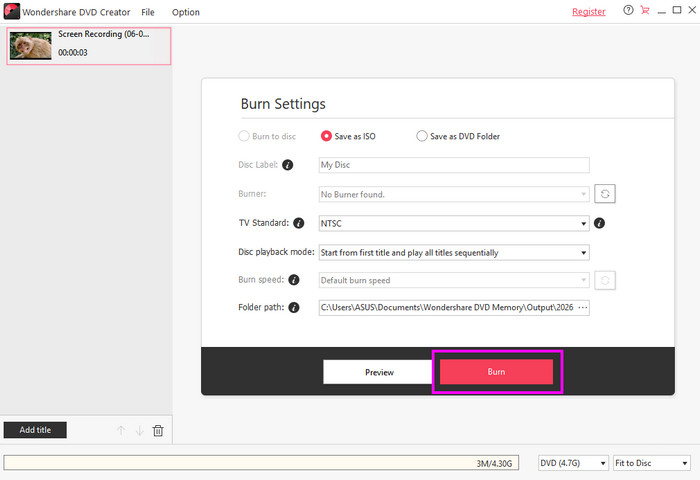
Task: Click the disc capacity 3M/4.30G bar
Action: click(x=261, y=463)
